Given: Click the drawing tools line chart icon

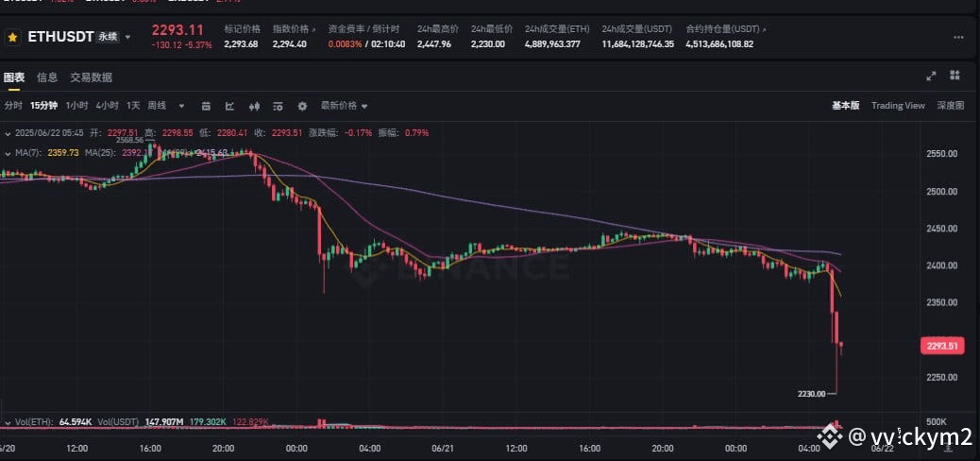Looking at the screenshot, I should click(229, 107).
